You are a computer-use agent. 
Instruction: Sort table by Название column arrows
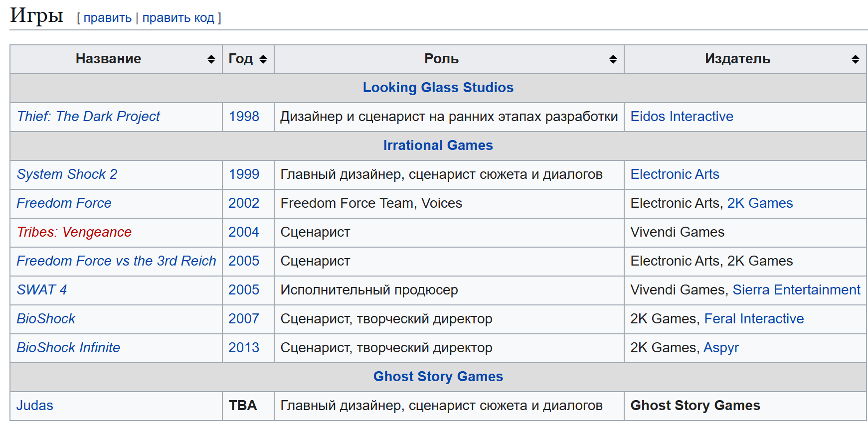coord(211,59)
